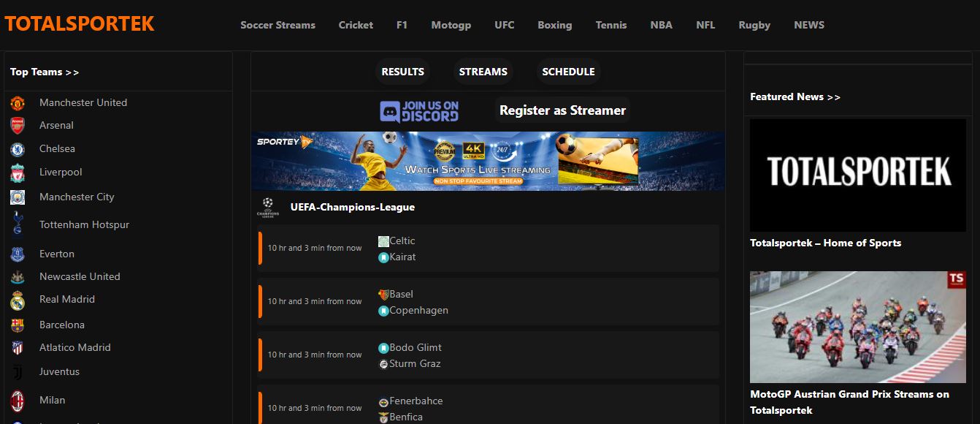This screenshot has height=424, width=980.
Task: Switch to the RESULTS tab
Action: [402, 72]
